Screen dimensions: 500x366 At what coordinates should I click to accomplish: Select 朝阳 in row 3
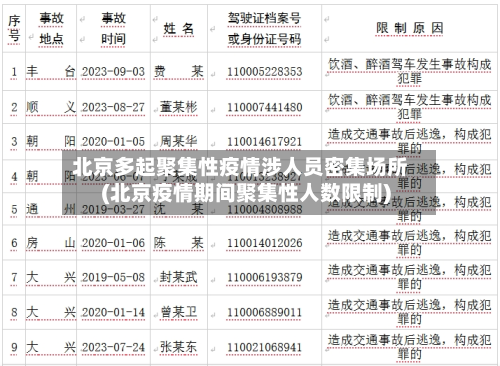51,141
